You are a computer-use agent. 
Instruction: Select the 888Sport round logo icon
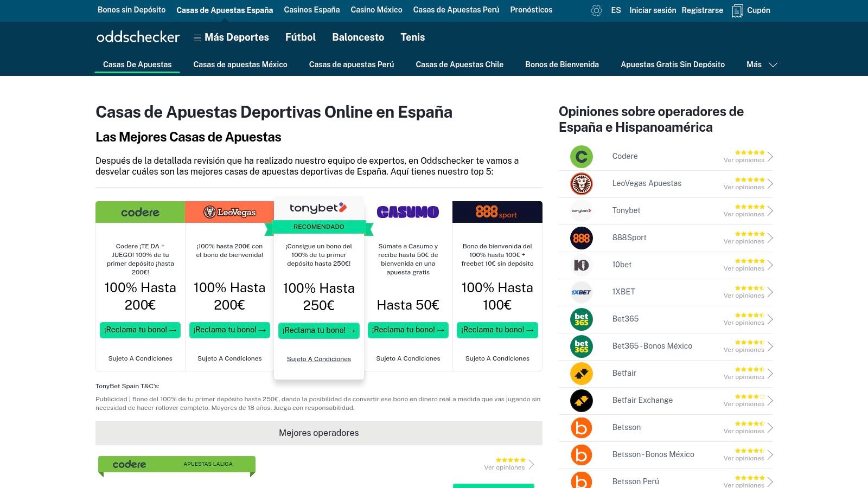pos(581,238)
